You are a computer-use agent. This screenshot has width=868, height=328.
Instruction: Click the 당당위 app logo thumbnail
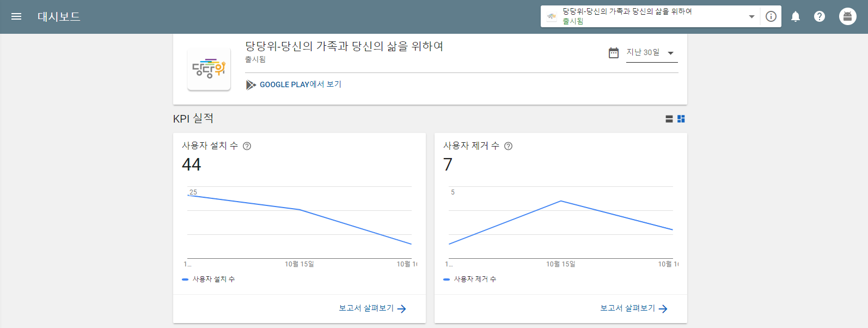(209, 69)
